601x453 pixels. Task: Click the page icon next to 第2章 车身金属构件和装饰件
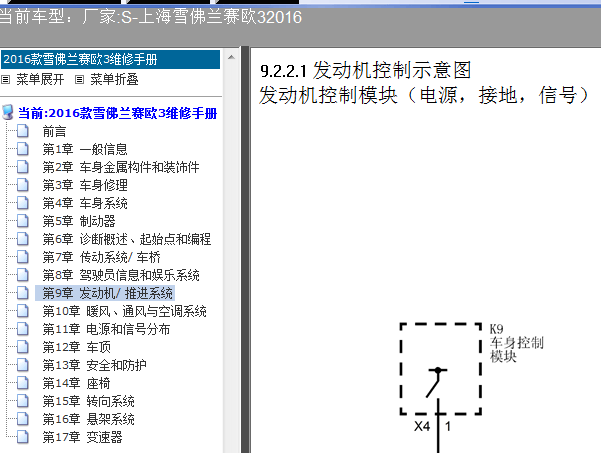pos(23,167)
